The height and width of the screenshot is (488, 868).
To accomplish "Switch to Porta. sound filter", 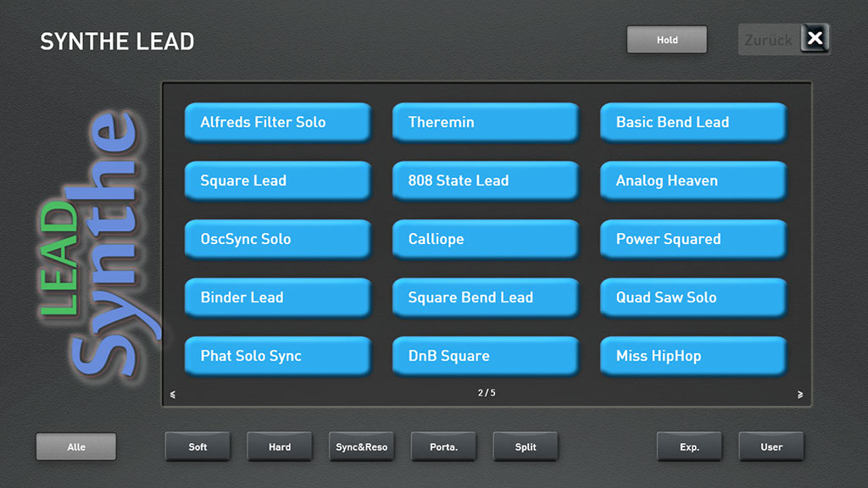I will point(443,446).
